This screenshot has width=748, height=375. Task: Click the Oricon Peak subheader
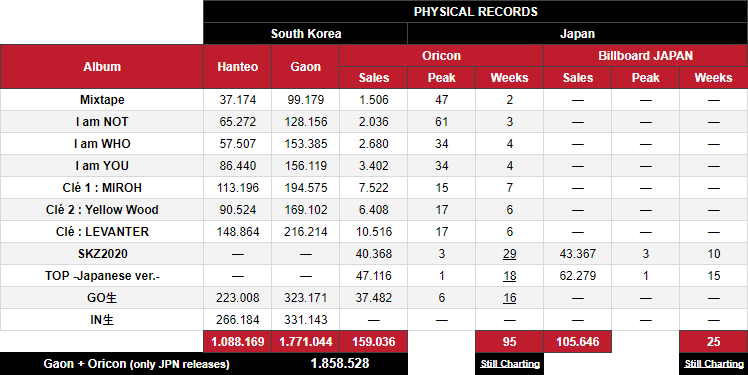pos(441,78)
